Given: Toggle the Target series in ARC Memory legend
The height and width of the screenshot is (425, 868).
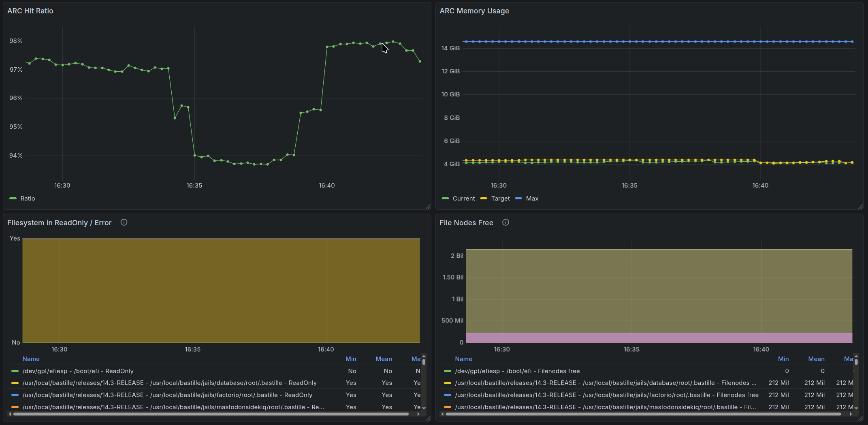Looking at the screenshot, I should (500, 199).
